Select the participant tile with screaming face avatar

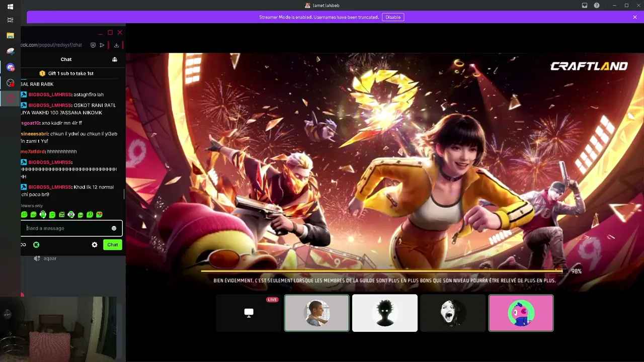coord(453,313)
